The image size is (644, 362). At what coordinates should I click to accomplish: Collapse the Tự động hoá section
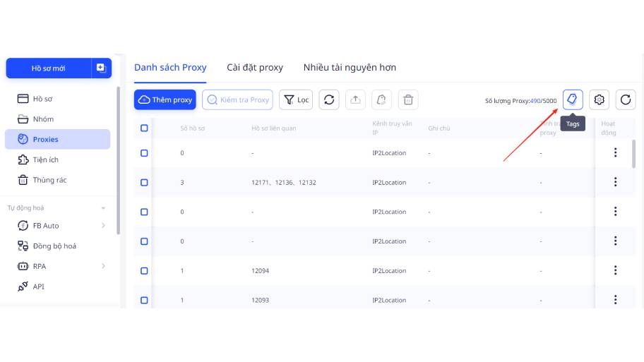(x=103, y=208)
